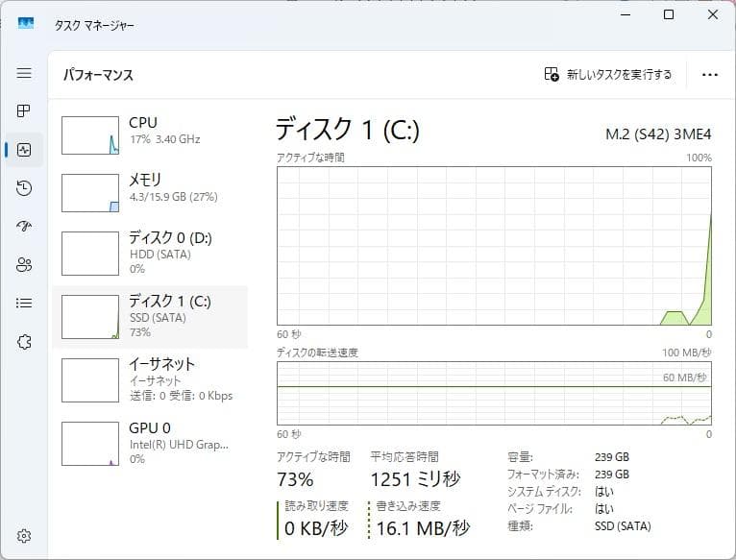Click the アクティブな時間 large graph
This screenshot has width=736, height=560.
click(494, 246)
